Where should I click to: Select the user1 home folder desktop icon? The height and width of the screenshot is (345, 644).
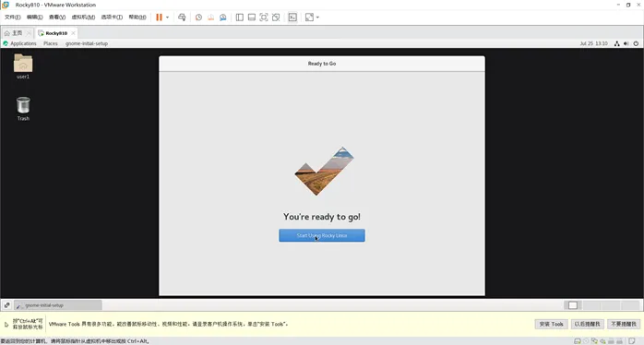tap(23, 66)
